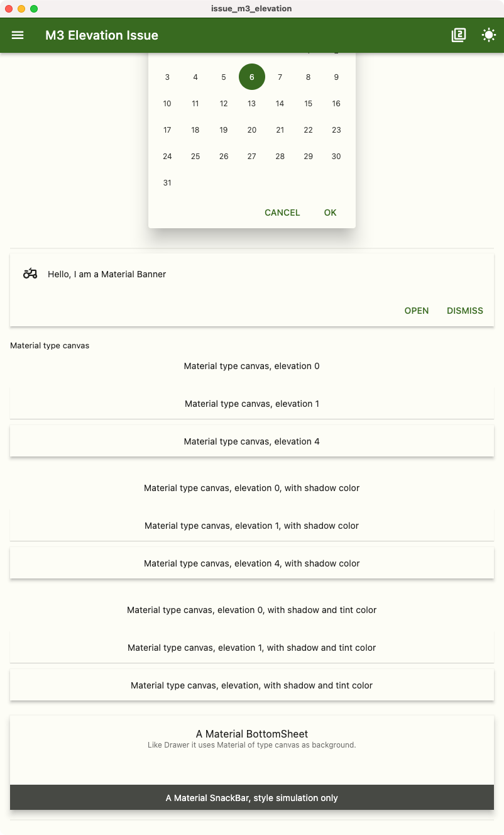Select day 31 in the date picker
504x835 pixels.
coord(167,182)
